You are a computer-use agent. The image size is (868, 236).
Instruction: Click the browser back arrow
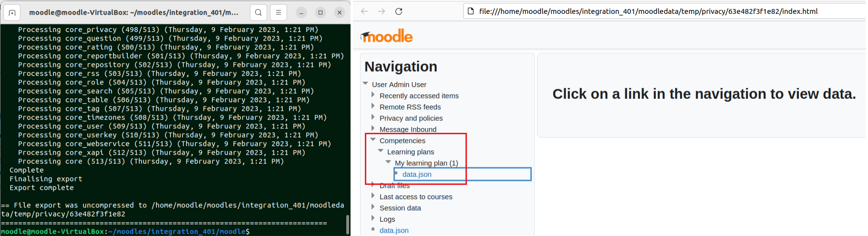364,11
